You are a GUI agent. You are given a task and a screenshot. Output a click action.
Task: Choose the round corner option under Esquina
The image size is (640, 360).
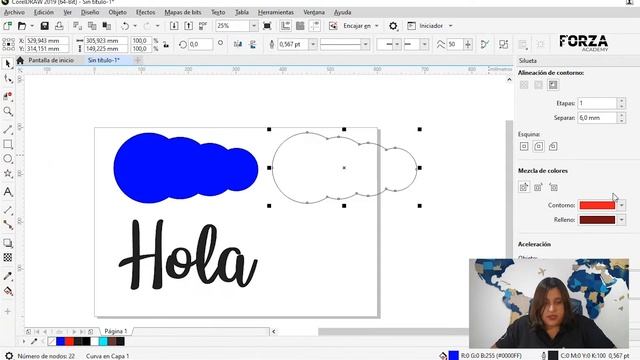point(538,146)
